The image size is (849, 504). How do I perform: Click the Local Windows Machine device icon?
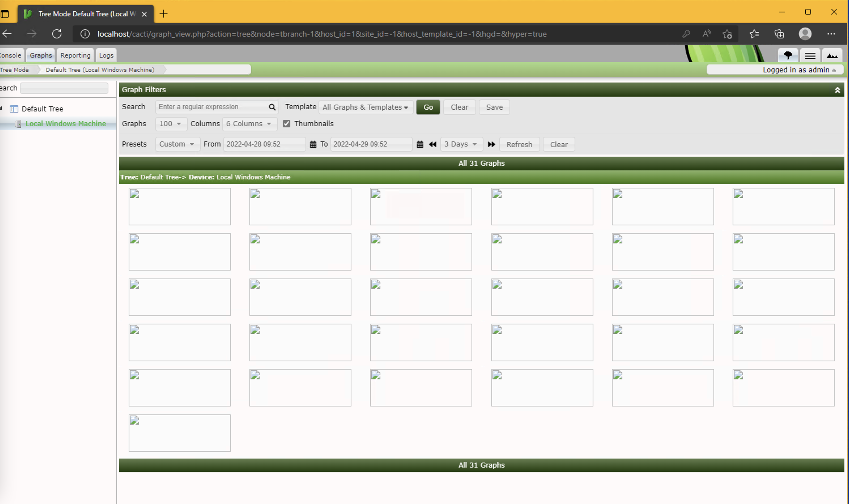19,124
